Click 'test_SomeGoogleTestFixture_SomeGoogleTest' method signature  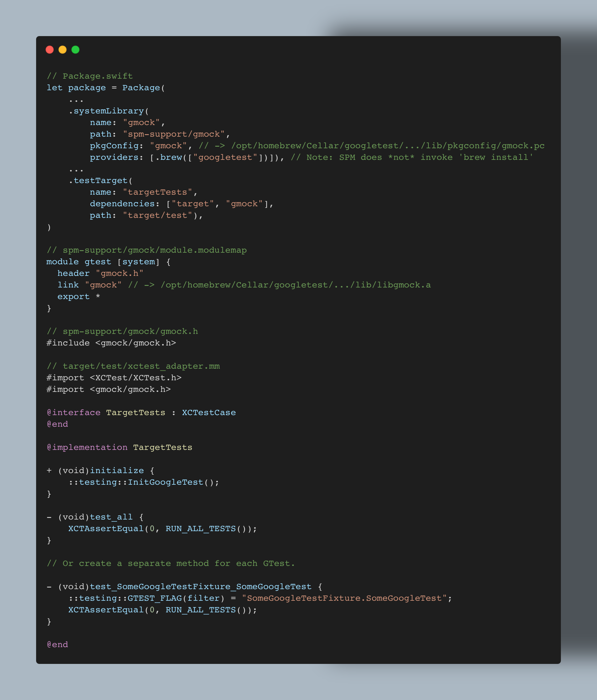184,587
